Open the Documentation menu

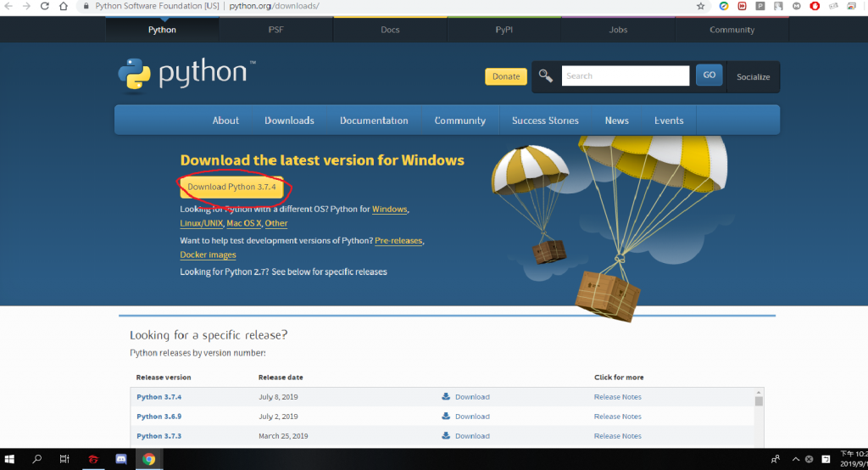[x=374, y=120]
